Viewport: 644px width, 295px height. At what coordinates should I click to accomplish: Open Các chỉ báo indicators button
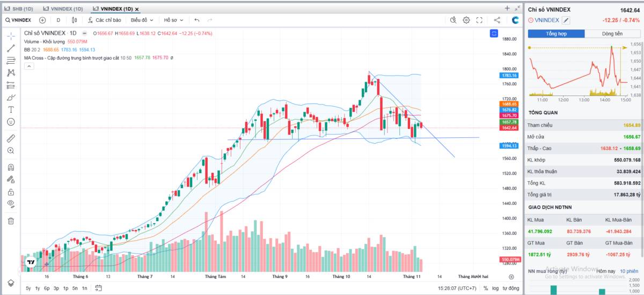click(x=104, y=20)
